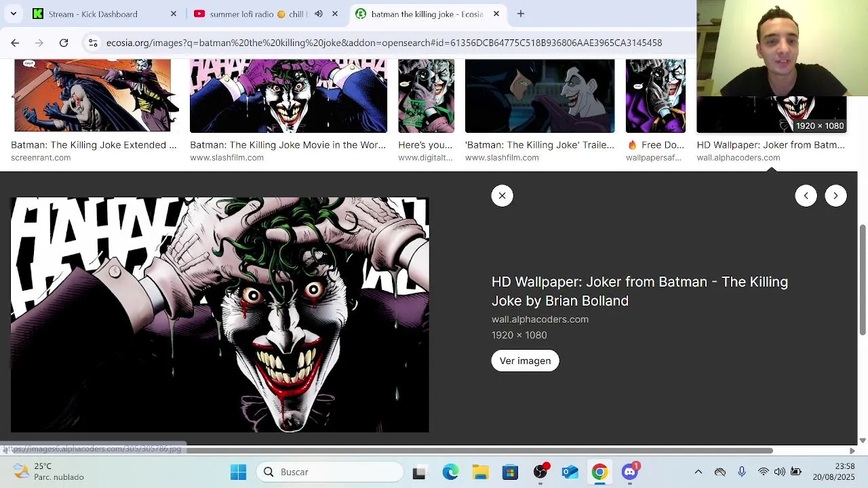Click the microphone tray icon

[x=741, y=472]
